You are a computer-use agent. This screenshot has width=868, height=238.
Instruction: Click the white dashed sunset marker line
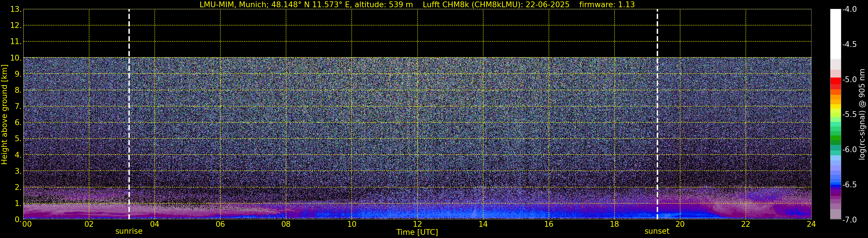[x=657, y=114]
